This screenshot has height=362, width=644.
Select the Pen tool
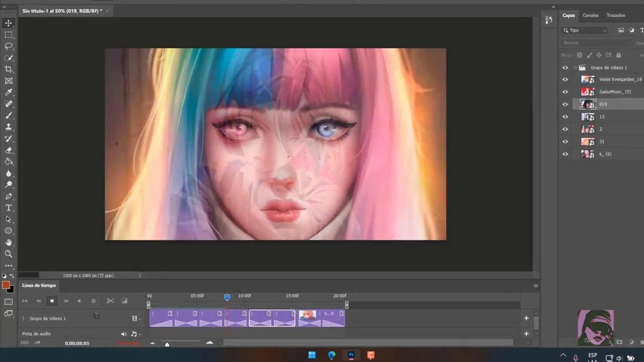(9, 197)
